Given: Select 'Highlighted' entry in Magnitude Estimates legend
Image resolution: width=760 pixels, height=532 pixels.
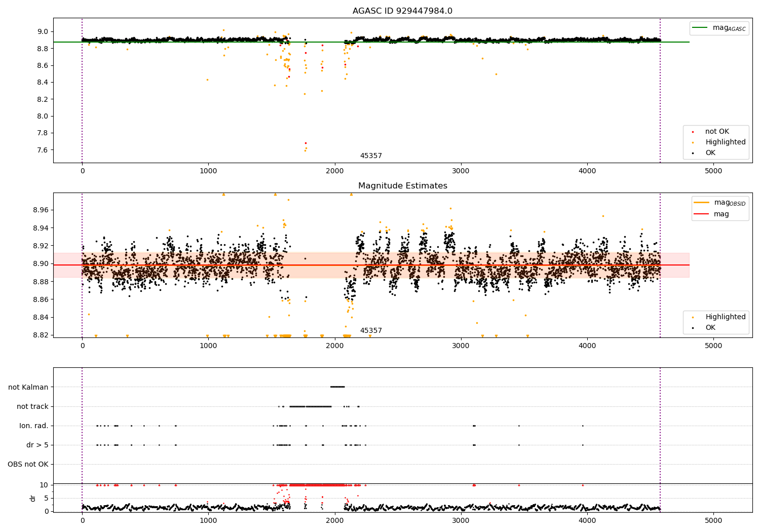Looking at the screenshot, I should tap(726, 317).
